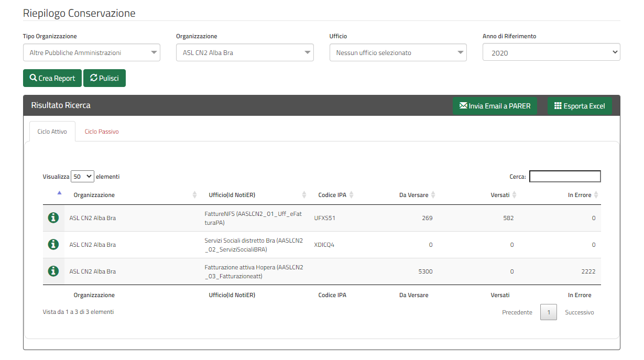
Task: Sort by Organizzazione column arrows
Action: [195, 195]
